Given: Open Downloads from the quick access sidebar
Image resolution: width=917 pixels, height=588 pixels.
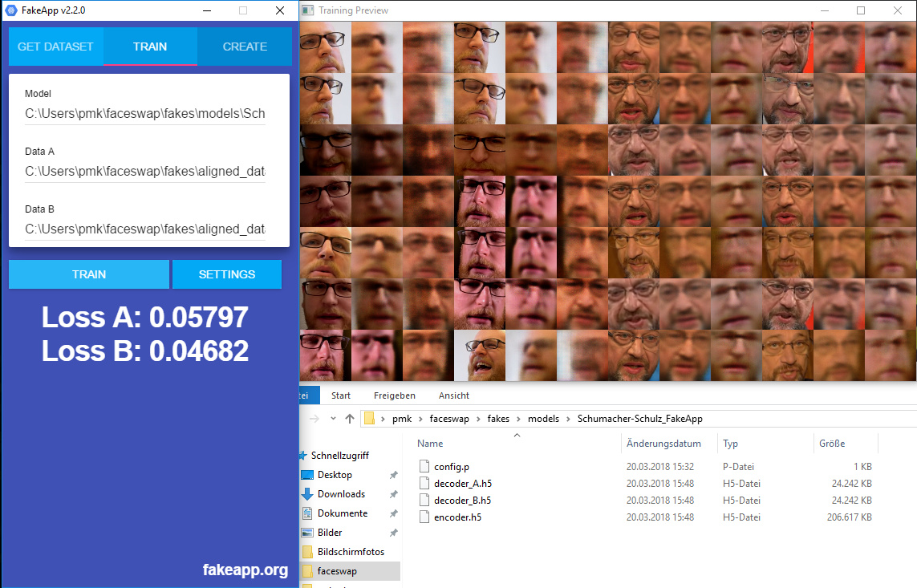Looking at the screenshot, I should click(341, 494).
